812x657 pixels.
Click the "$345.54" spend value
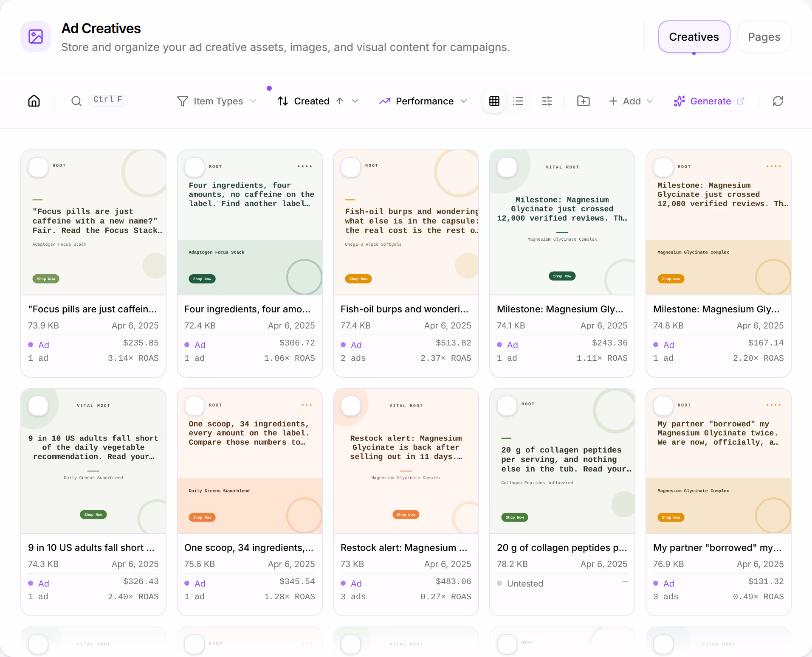pyautogui.click(x=297, y=581)
